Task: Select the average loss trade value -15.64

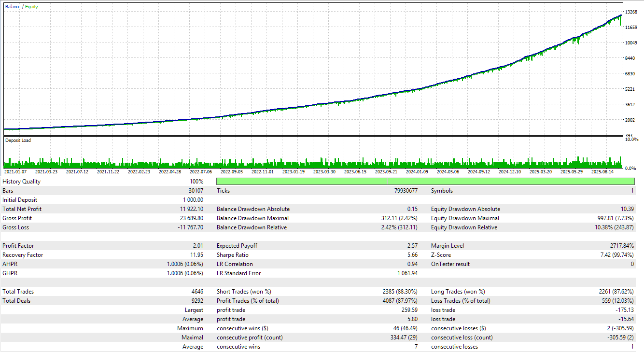Action: [626, 319]
